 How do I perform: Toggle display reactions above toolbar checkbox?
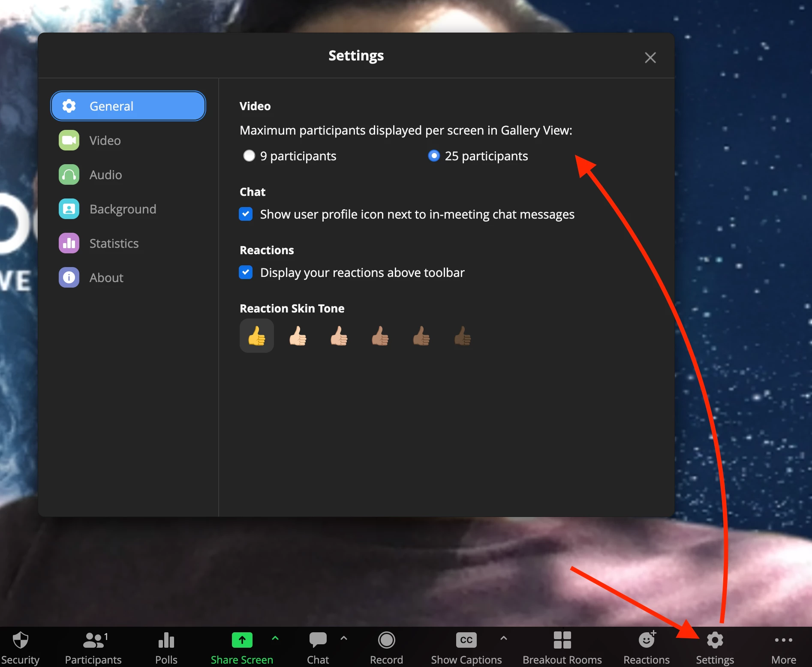tap(246, 272)
